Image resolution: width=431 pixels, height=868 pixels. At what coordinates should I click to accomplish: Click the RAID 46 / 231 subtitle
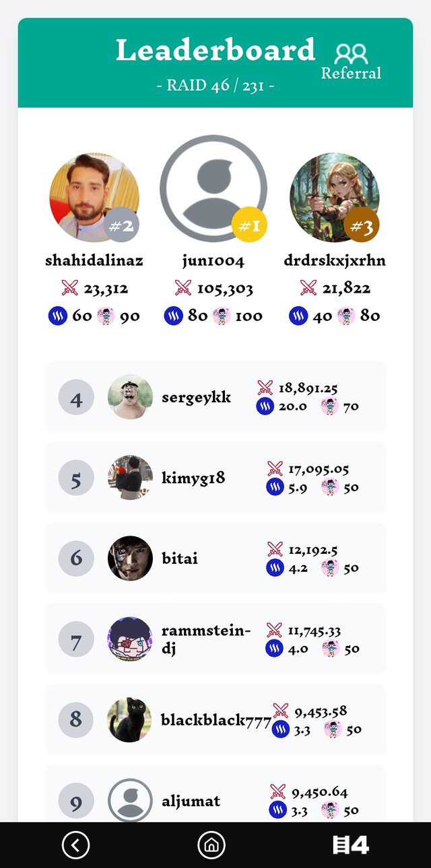[215, 85]
